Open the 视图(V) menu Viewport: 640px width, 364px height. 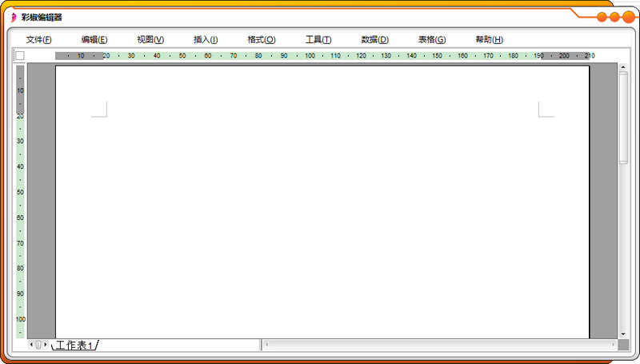click(x=150, y=39)
